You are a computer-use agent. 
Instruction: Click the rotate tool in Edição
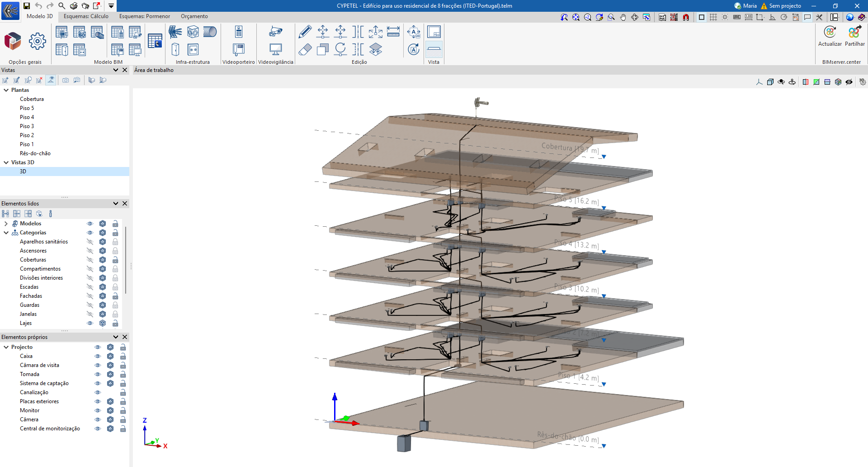pos(340,49)
